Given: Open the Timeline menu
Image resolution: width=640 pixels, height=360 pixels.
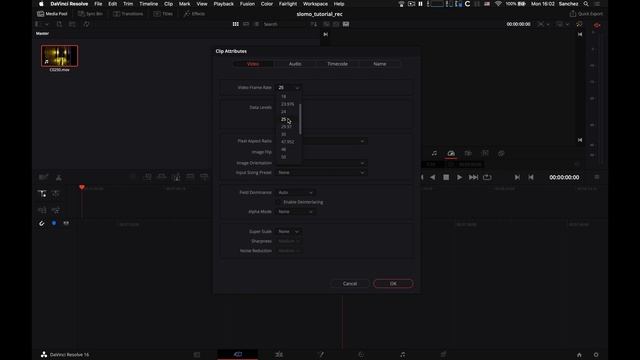Looking at the screenshot, I should coord(149,4).
